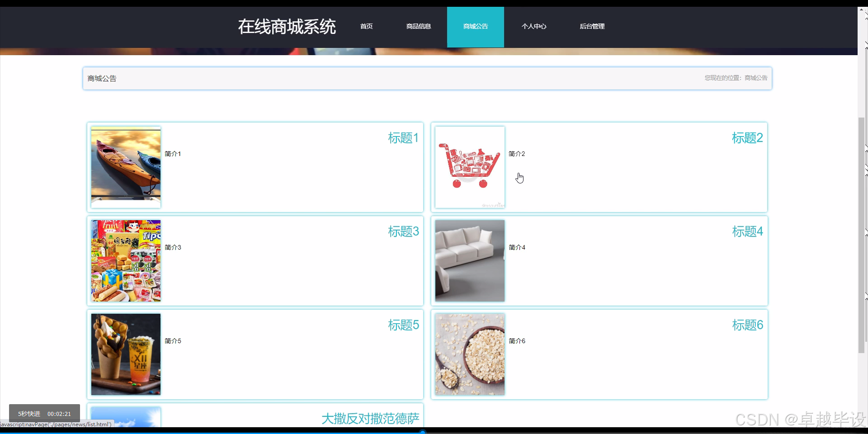Select the active 商城公告 tab

click(475, 26)
